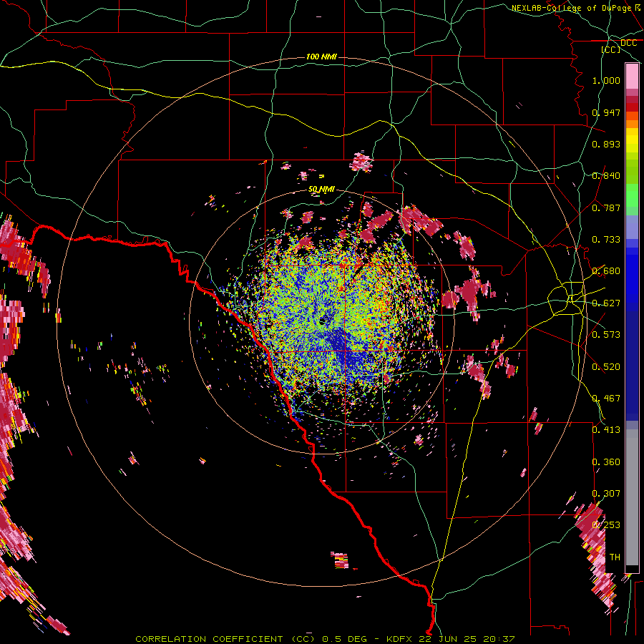Click the 0.733 scale value
The width and height of the screenshot is (644, 644).
coord(606,240)
